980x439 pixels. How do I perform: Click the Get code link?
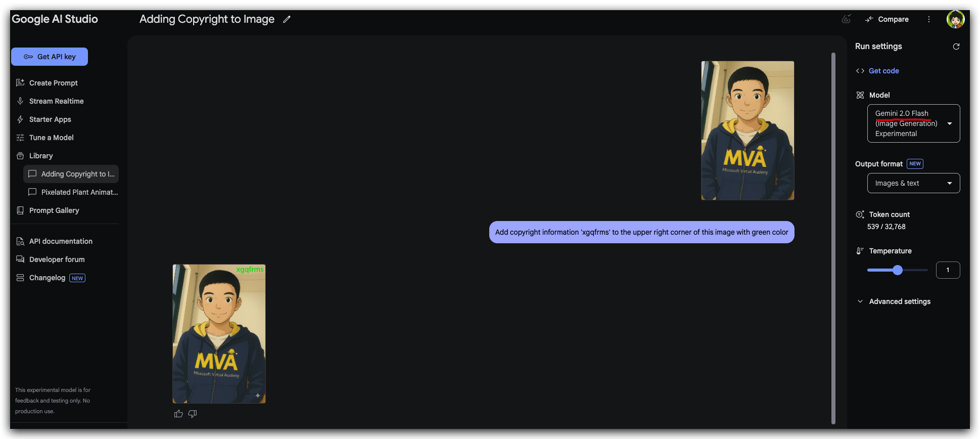point(883,71)
